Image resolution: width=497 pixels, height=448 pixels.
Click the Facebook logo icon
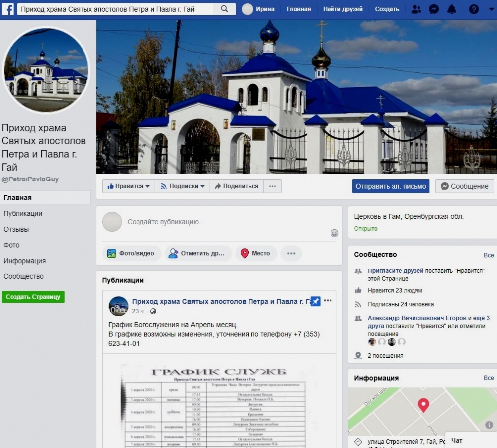tap(8, 9)
